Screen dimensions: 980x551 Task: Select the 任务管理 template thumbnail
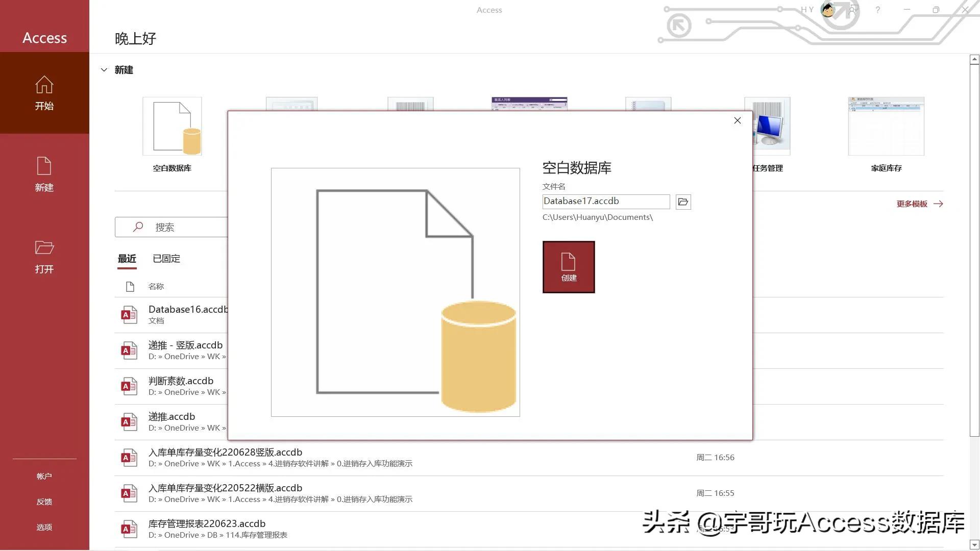767,126
